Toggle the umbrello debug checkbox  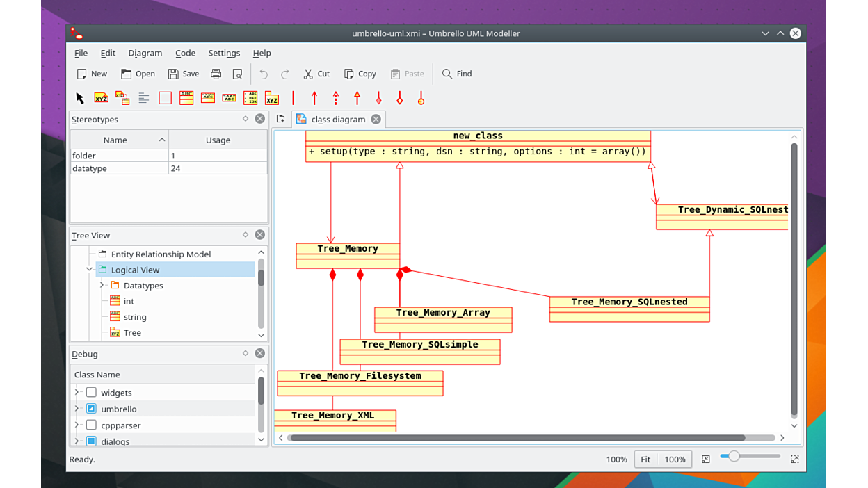click(91, 409)
